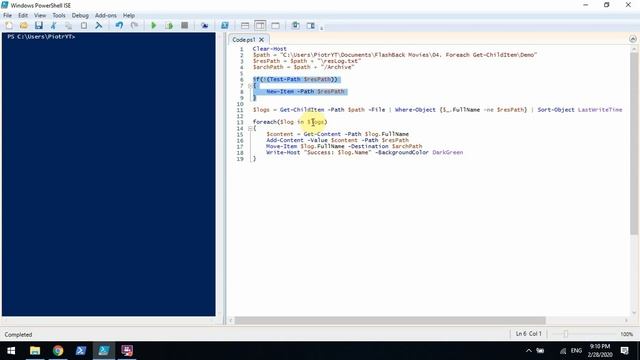Create a new script file
This screenshot has width=640, height=360.
[9, 26]
